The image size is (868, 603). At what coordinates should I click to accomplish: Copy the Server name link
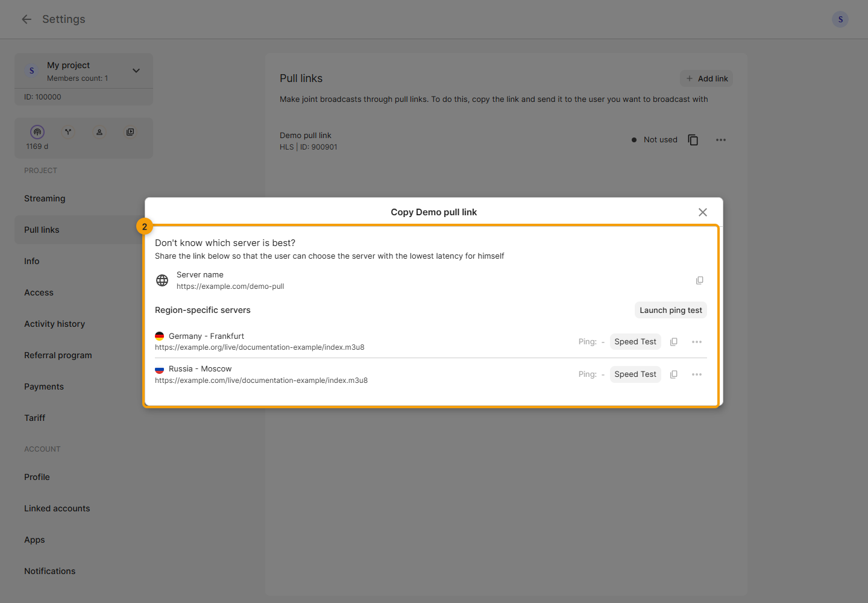coord(700,280)
